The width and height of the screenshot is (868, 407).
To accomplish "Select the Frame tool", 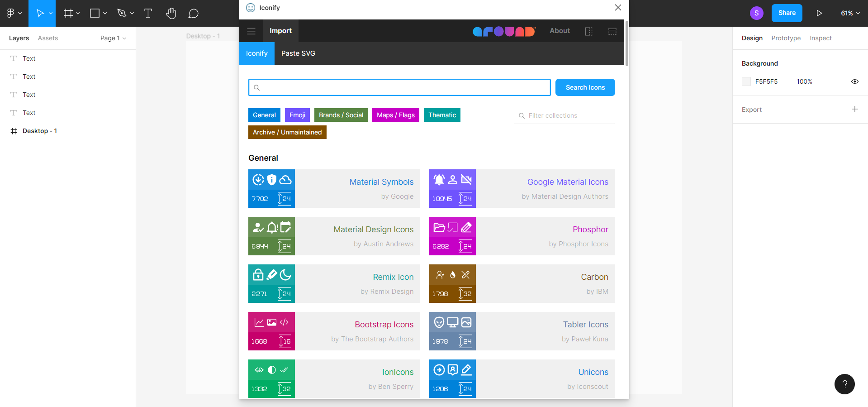I will (x=68, y=13).
